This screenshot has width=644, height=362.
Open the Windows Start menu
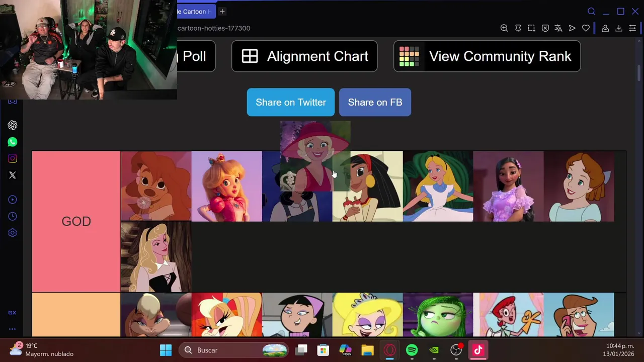pyautogui.click(x=166, y=350)
